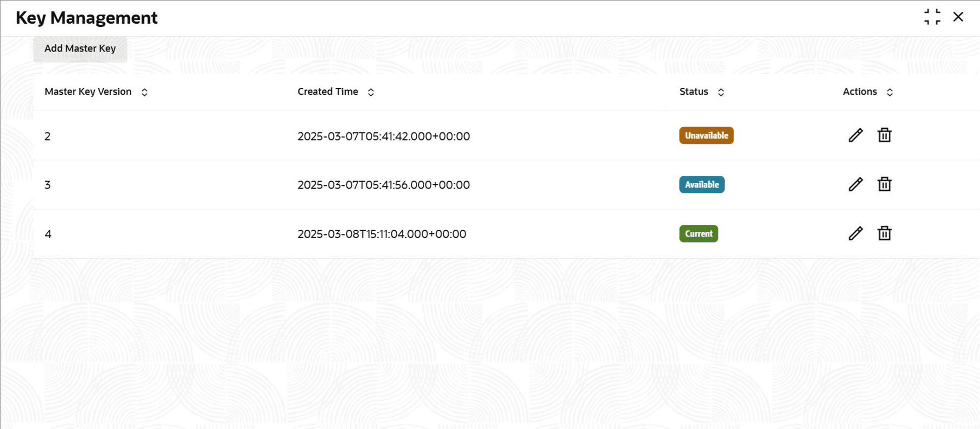Sort by Status column arrows
The width and height of the screenshot is (980, 429).
coord(721,92)
